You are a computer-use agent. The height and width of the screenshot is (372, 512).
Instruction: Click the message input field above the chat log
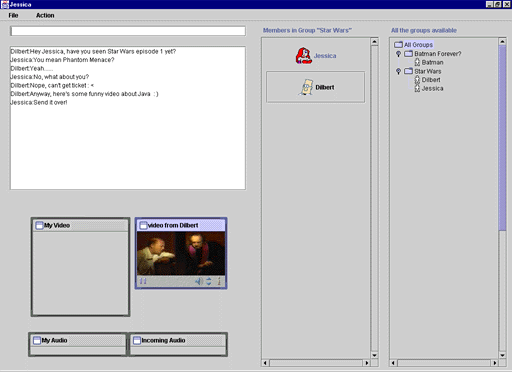(128, 31)
